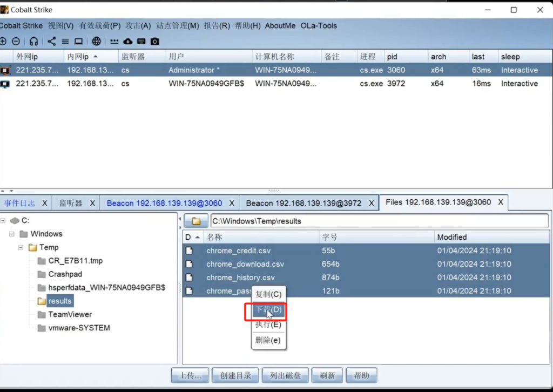The image size is (553, 392).
Task: Close the 监听器 tab with its X
Action: 92,203
